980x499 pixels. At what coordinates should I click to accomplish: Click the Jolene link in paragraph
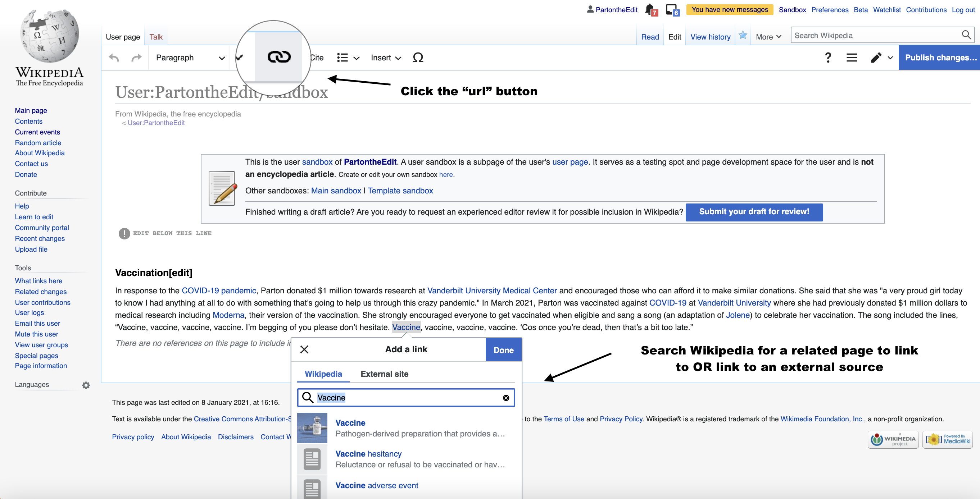(x=737, y=315)
